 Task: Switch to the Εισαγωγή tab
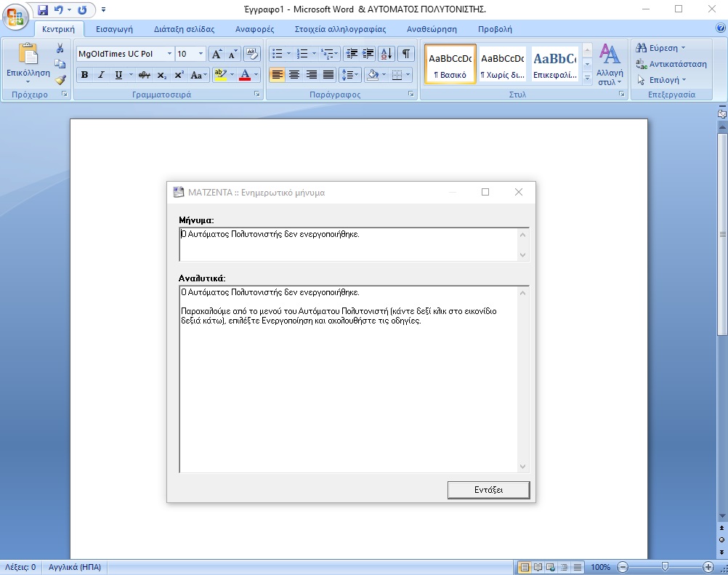point(114,29)
